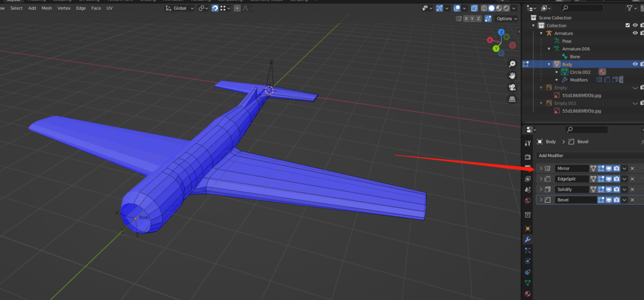Click X axis on navigation gizmo
Image resolution: width=644 pixels, height=300 pixels.
489,40
